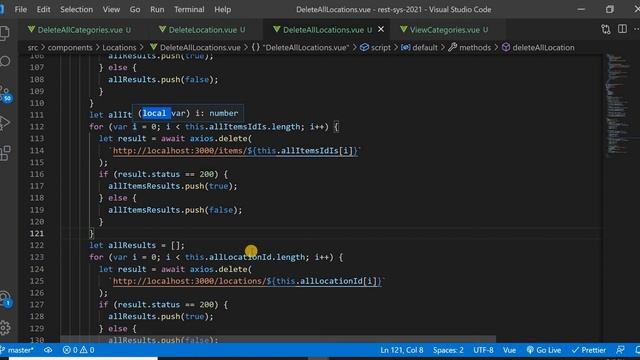Click the master branch indicator in status bar
This screenshot has width=640, height=360.
coord(18,350)
